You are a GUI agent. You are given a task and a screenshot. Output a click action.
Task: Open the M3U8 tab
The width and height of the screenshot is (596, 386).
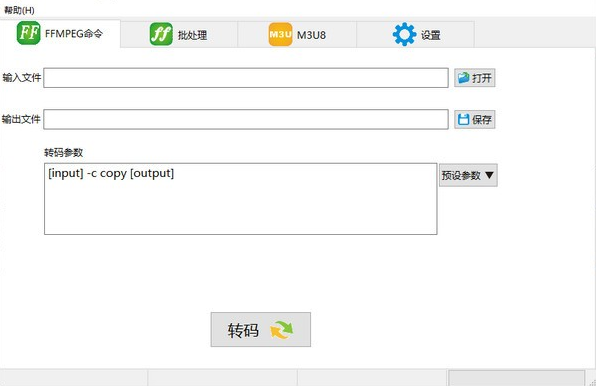297,35
